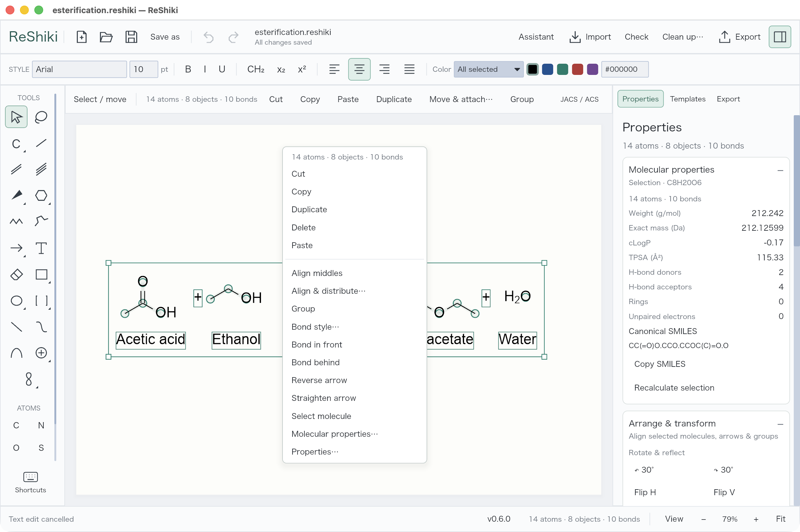800x532 pixels.
Task: Open the Arial font combo box
Action: tap(79, 69)
